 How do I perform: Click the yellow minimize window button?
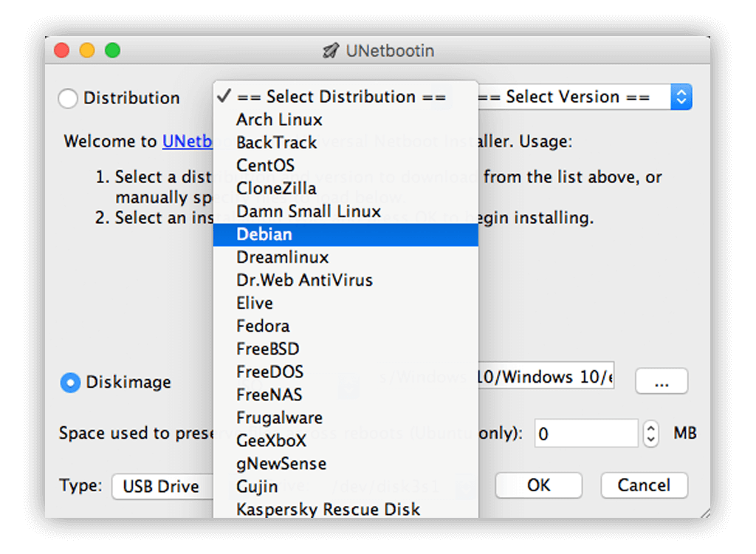point(87,50)
